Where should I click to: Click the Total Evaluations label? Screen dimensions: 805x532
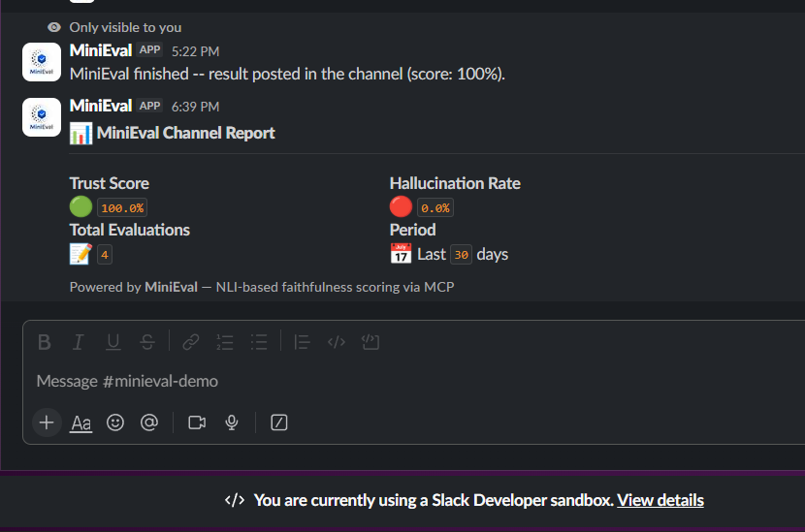tap(129, 230)
